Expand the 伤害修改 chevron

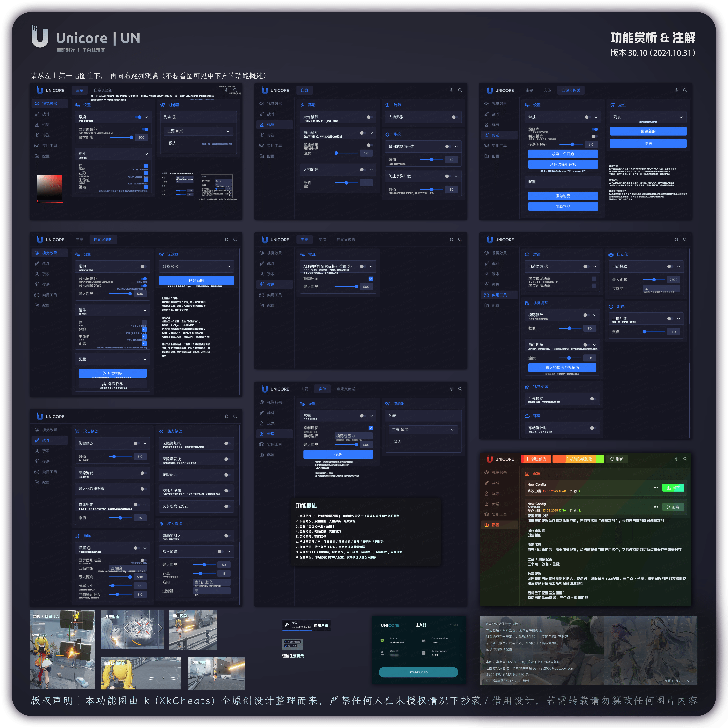coord(145,443)
